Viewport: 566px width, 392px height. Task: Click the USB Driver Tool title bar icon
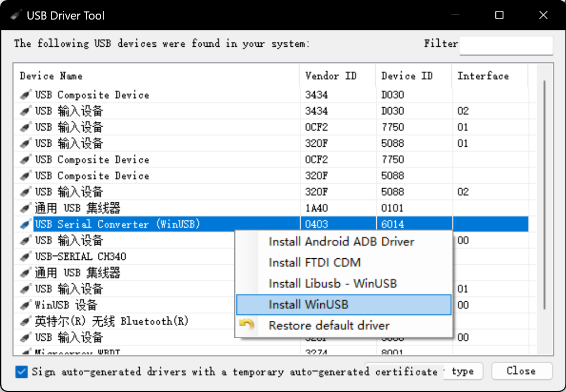(x=16, y=15)
